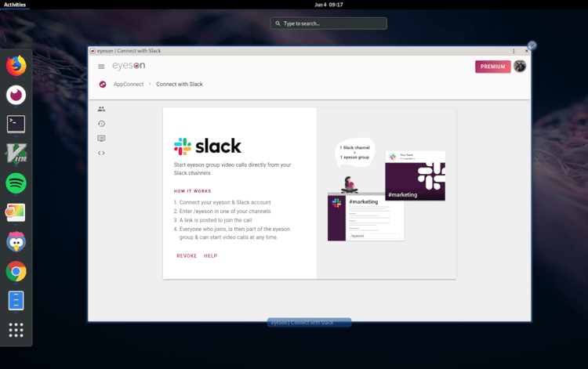Open Spotify from the dock
Screen dimensions: 588x369
point(16,183)
